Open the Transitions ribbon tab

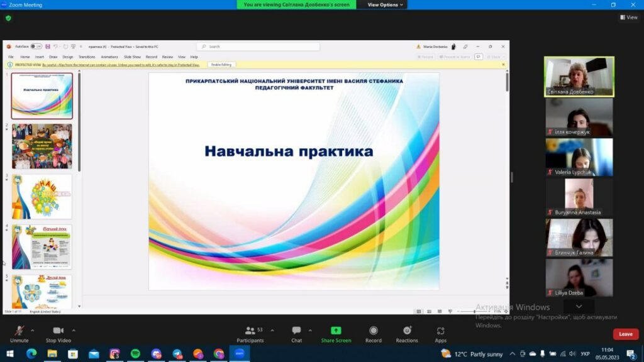pos(87,57)
